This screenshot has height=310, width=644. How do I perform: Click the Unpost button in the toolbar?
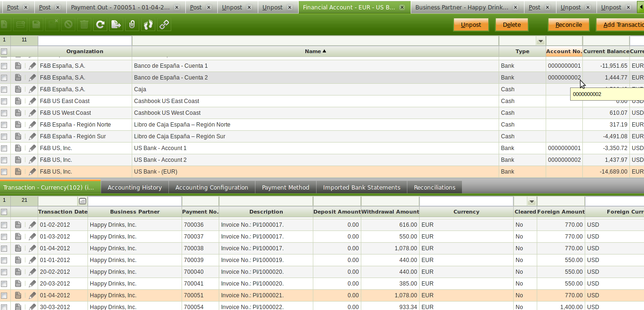click(x=470, y=25)
